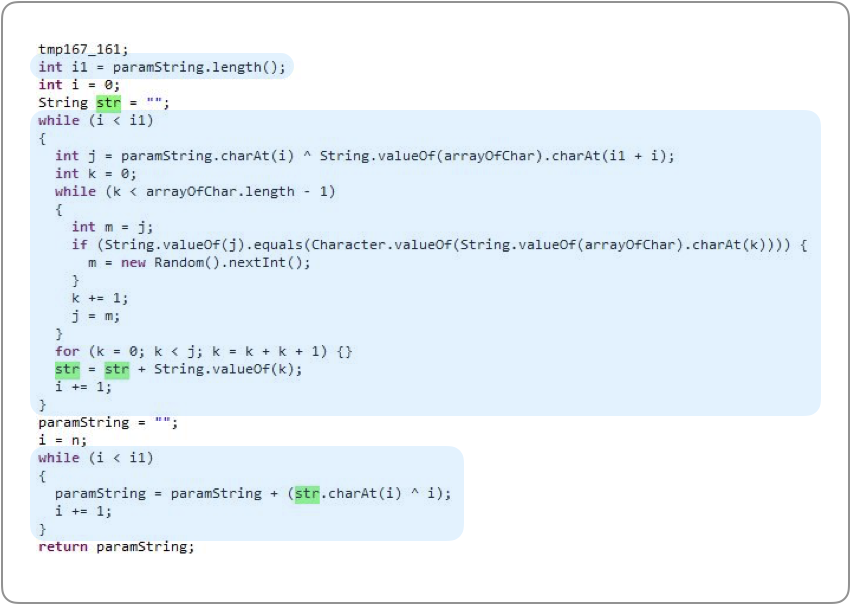Click the return paramString statement
Viewport: 851px width, 605px height.
point(116,547)
